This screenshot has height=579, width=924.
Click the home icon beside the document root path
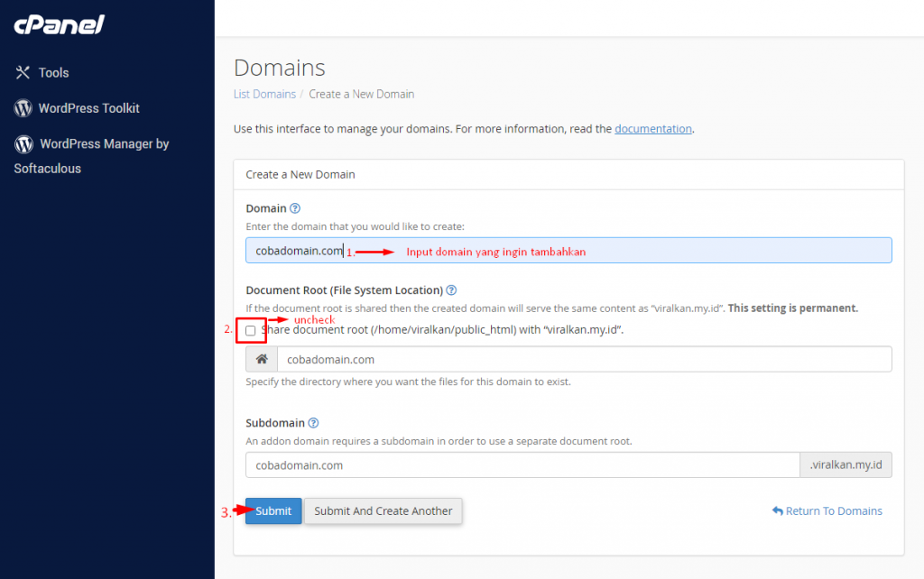point(261,358)
